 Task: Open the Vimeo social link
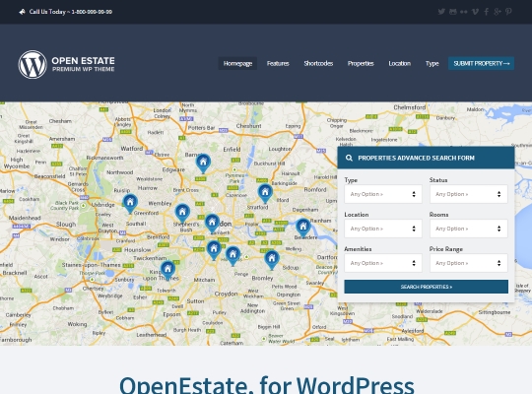pos(475,12)
